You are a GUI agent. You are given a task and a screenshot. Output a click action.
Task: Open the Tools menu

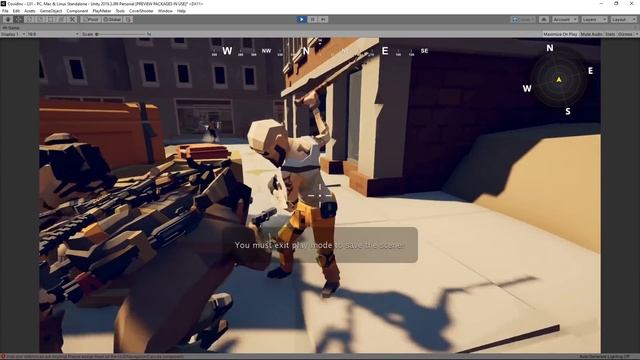pos(120,11)
